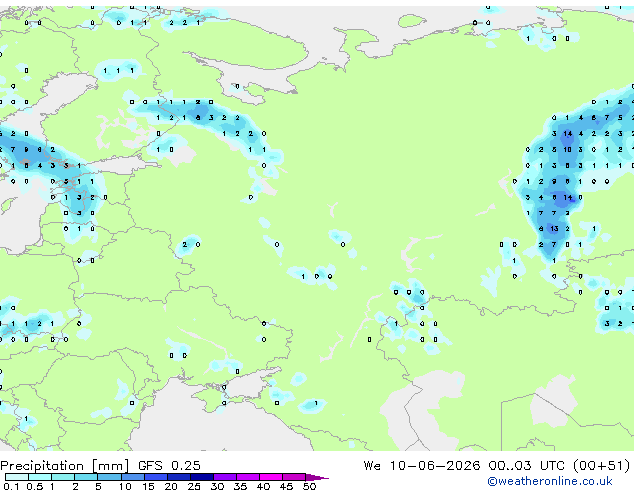This screenshot has height=490, width=634.
Task: Click the "GFS 0.25" model label
Action: (x=169, y=466)
